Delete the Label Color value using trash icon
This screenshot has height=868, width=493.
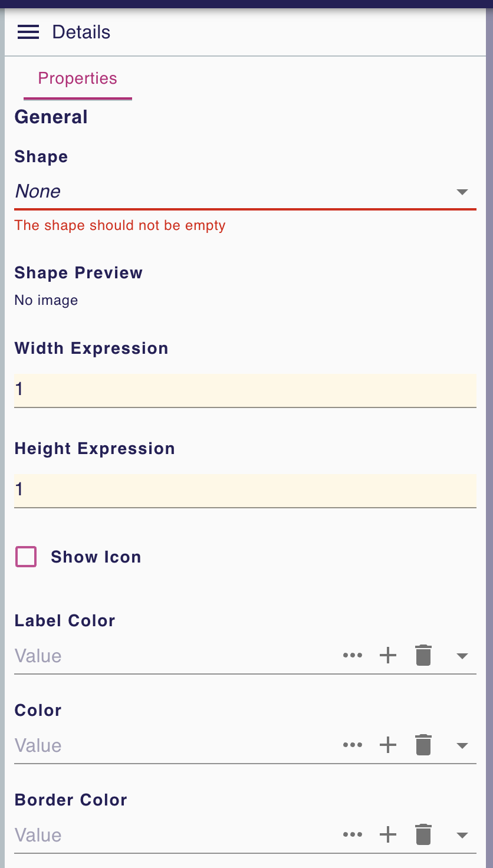pyautogui.click(x=423, y=655)
